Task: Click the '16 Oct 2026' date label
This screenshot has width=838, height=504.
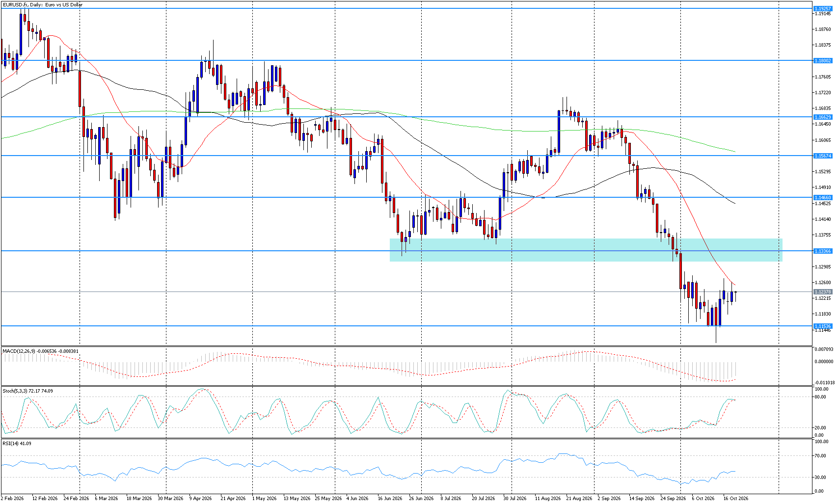Action: 736,499
